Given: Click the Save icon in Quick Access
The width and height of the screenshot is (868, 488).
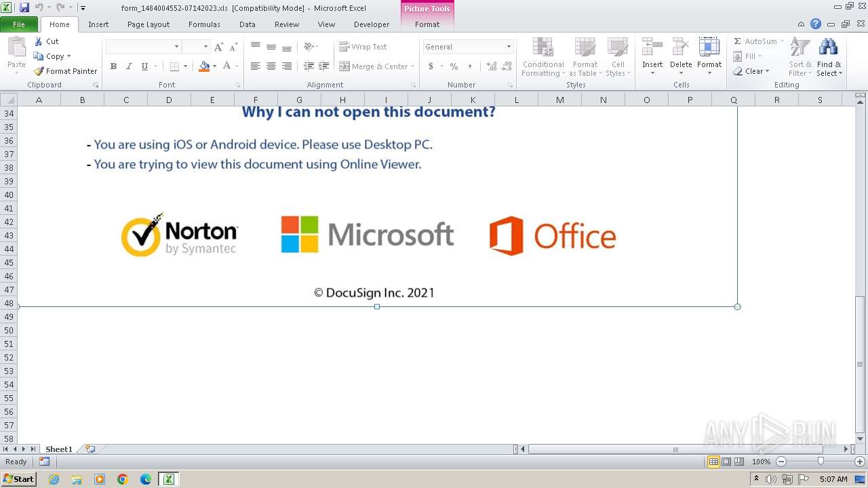Looking at the screenshot, I should point(24,8).
